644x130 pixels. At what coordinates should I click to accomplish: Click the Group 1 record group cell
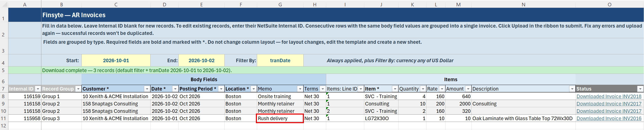pyautogui.click(x=61, y=96)
